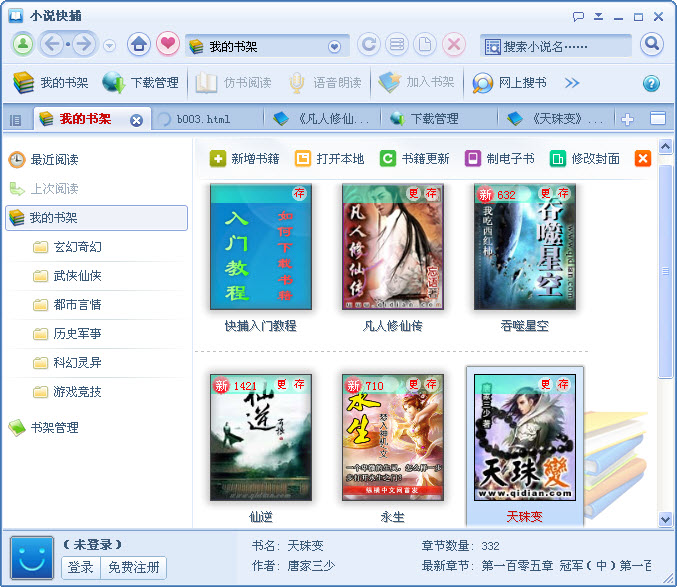
Task: Toggle the sidebar panel icon left of tabs
Action: (16, 120)
